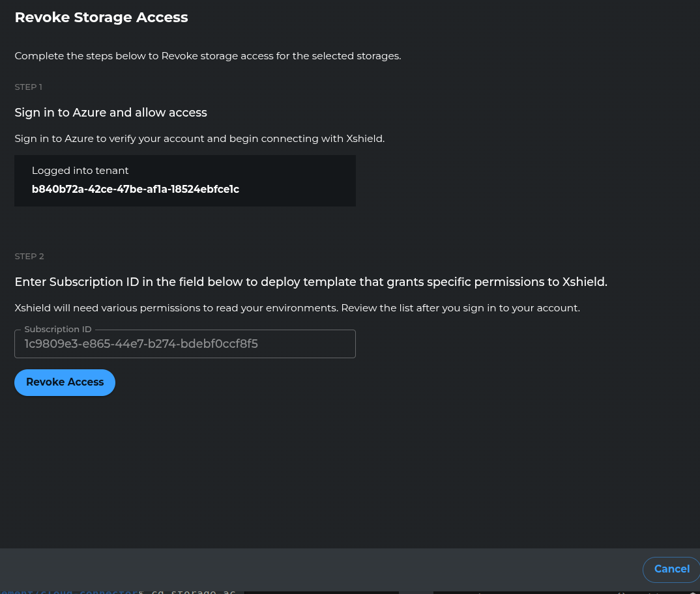Click the Revoke Access button

pos(65,382)
